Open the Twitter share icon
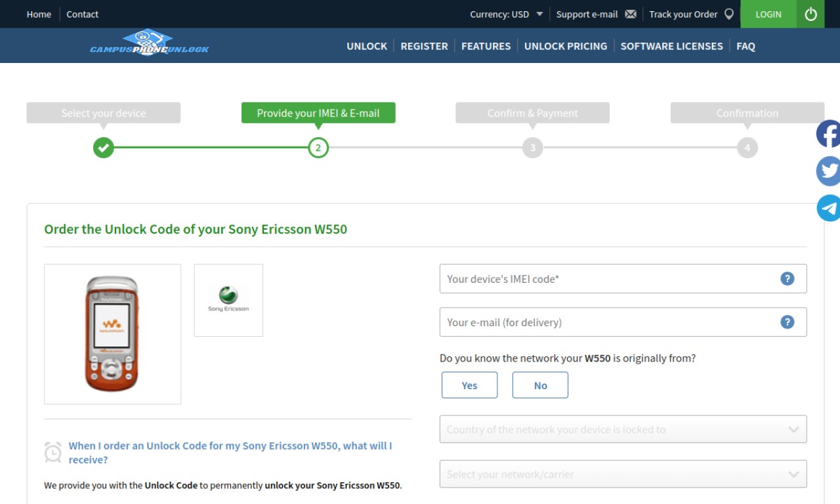The height and width of the screenshot is (504, 840). point(828,171)
